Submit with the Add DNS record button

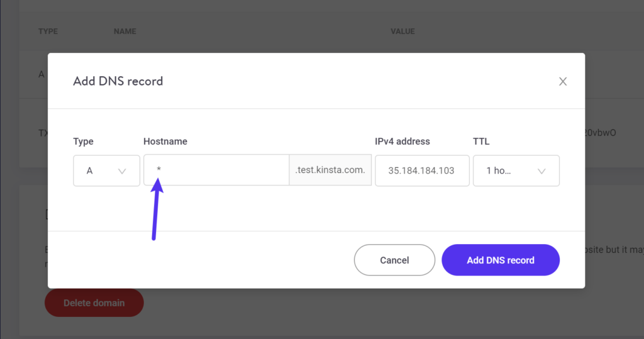500,260
